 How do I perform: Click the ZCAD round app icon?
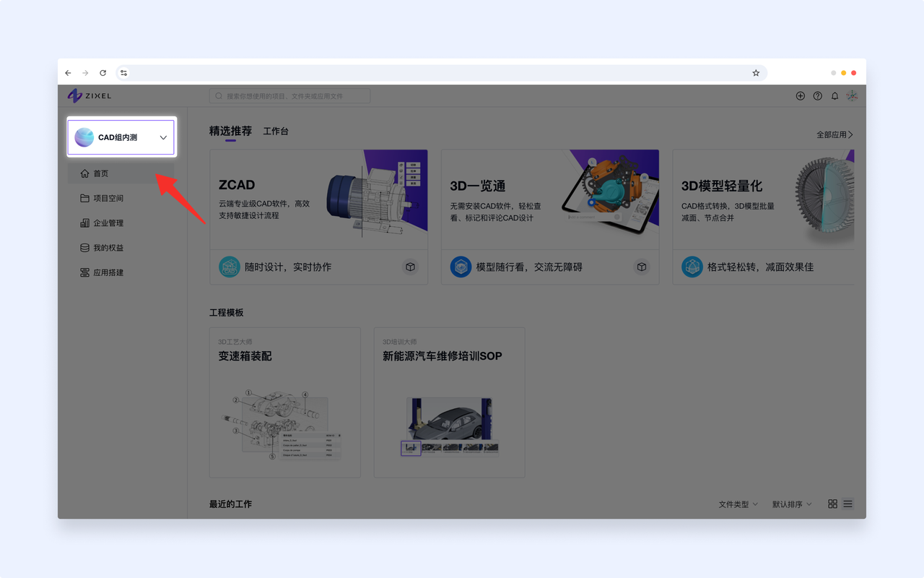(x=230, y=267)
